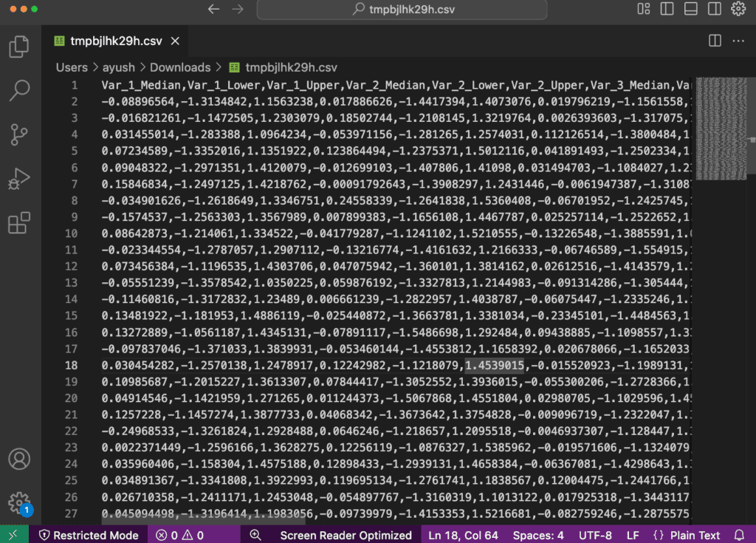Image resolution: width=756 pixels, height=543 pixels.
Task: Open the Source Control view
Action: pyautogui.click(x=19, y=134)
